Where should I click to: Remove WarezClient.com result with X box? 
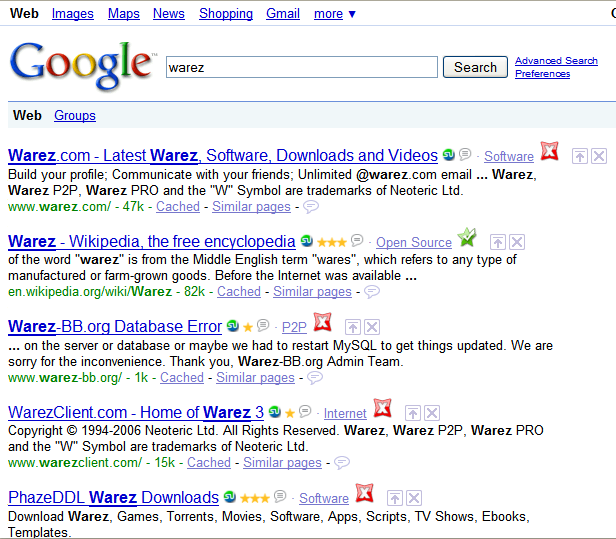[432, 413]
